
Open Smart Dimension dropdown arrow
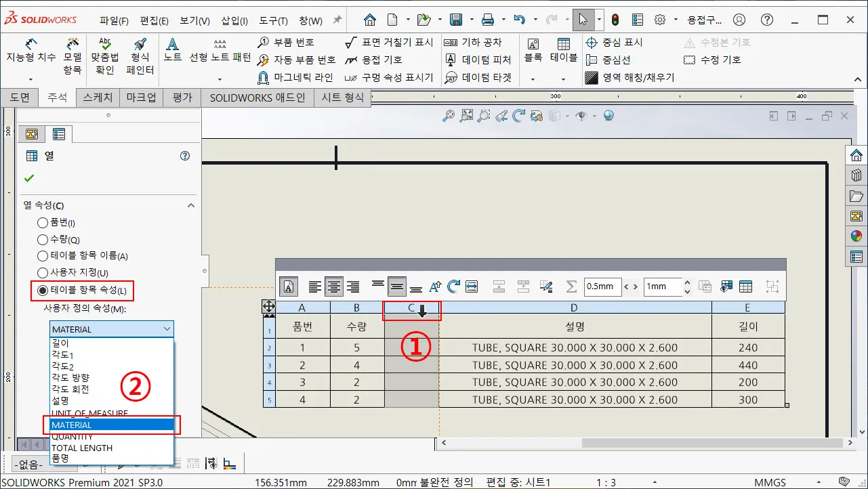tap(31, 80)
